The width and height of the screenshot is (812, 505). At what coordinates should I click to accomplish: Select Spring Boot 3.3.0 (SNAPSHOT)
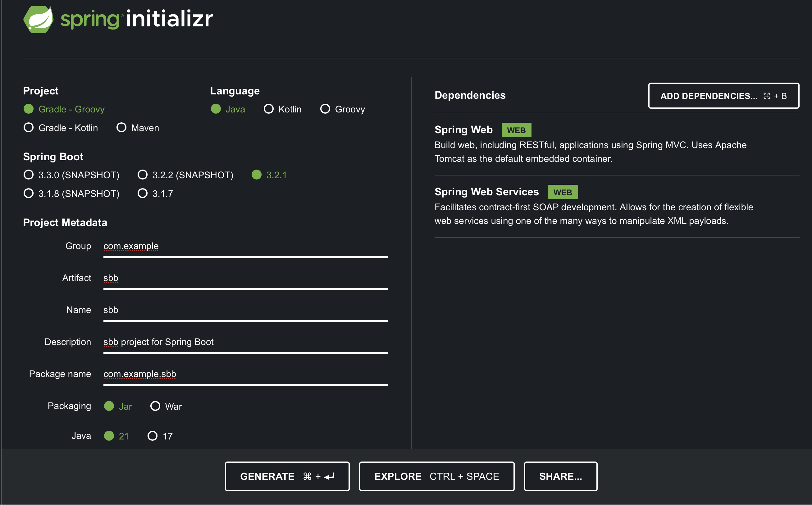(71, 175)
